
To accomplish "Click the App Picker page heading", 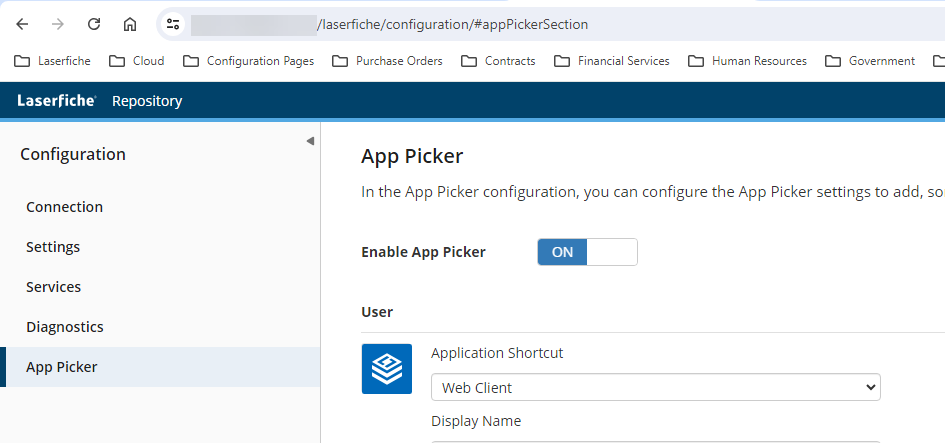I will pos(412,156).
